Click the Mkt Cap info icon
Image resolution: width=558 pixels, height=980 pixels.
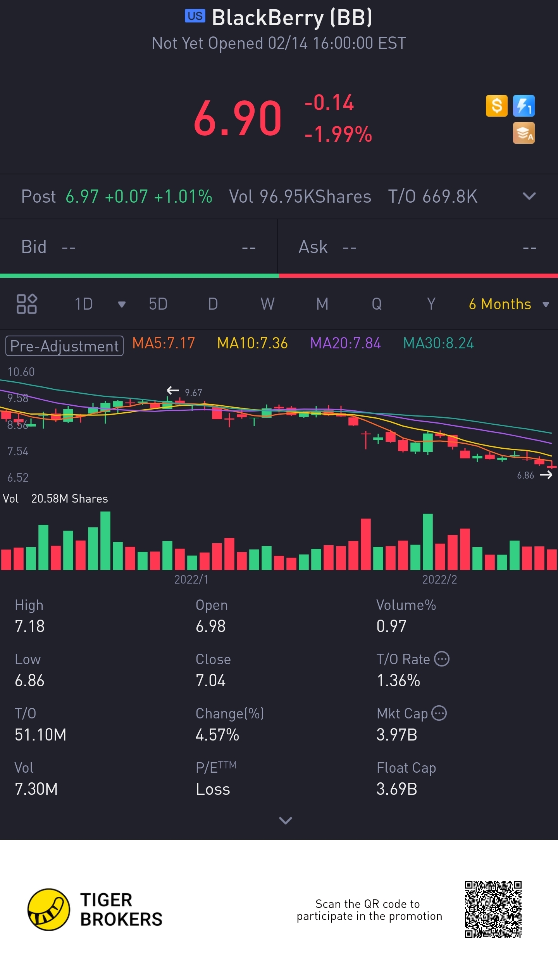(439, 713)
